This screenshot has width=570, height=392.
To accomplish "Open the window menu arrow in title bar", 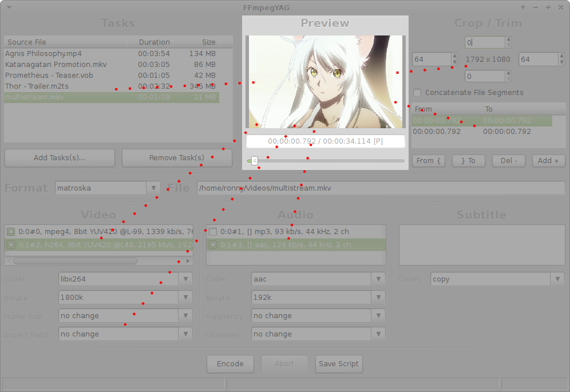I will point(9,7).
